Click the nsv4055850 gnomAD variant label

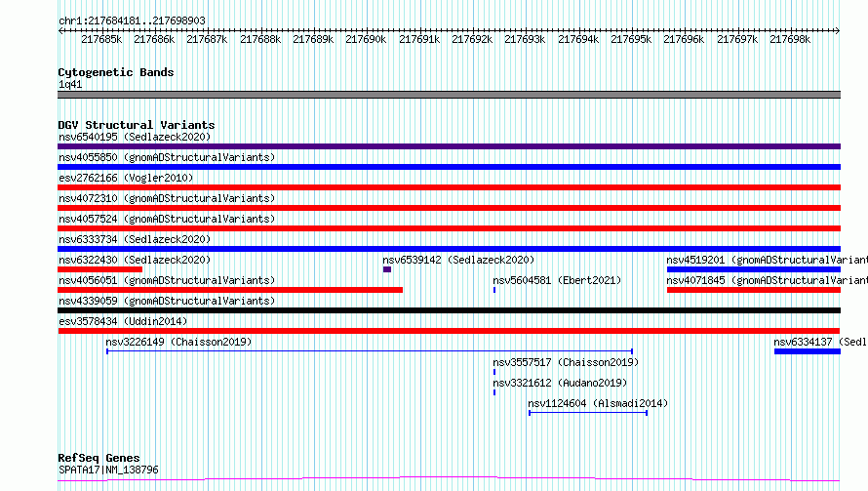(167, 157)
